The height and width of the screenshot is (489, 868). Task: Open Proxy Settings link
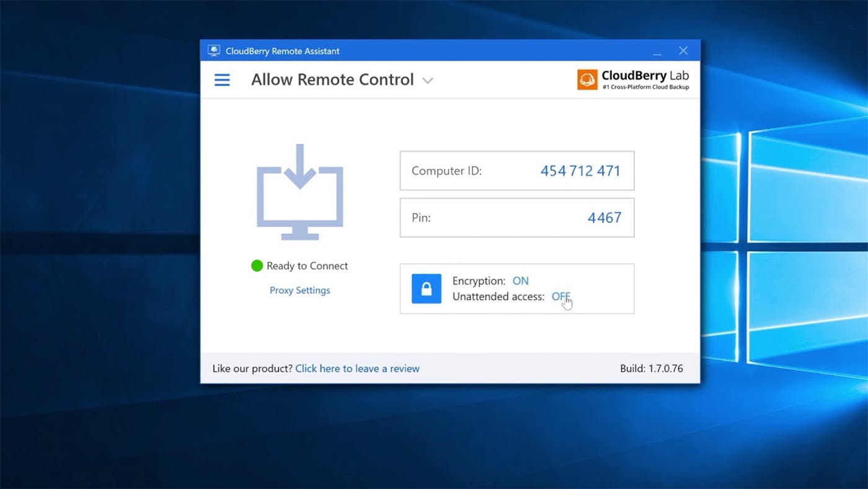click(300, 290)
